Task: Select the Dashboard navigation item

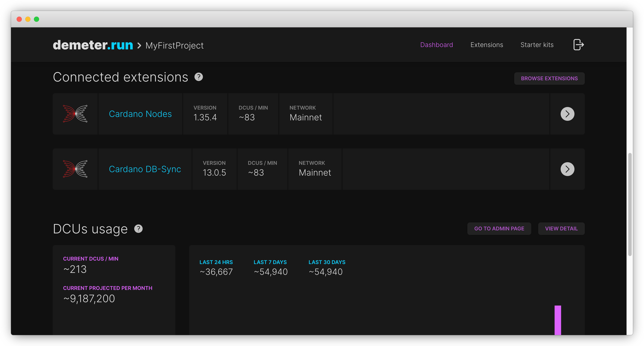Action: tap(436, 45)
